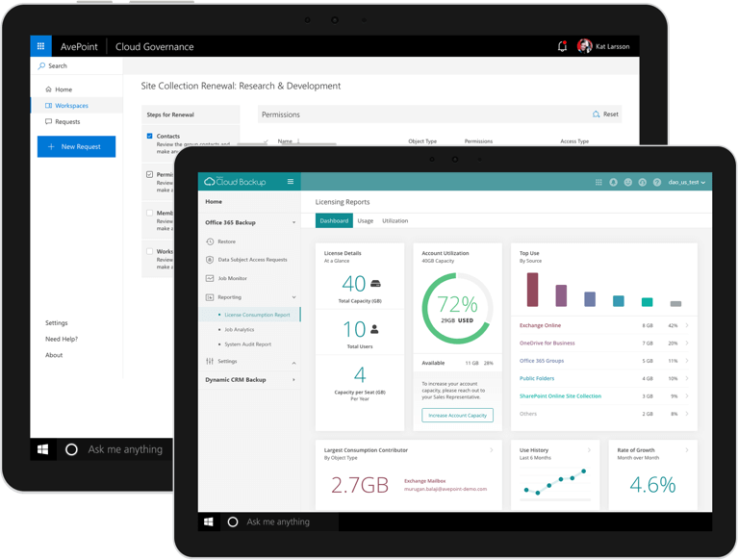The width and height of the screenshot is (738, 560).
Task: Open the AvePoint app launcher grid
Action: (41, 46)
